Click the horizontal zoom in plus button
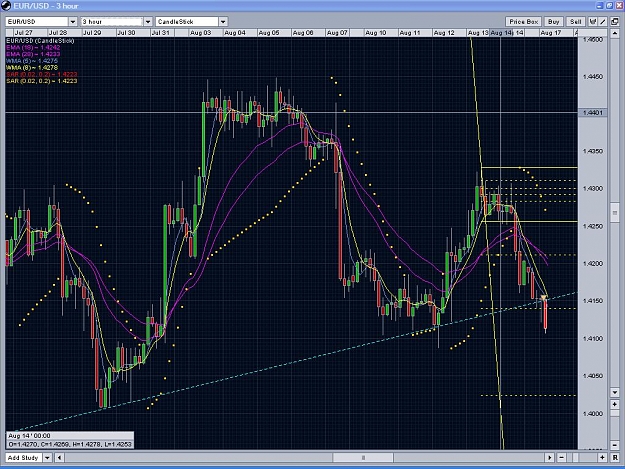This screenshot has height=469, width=625. [602, 457]
